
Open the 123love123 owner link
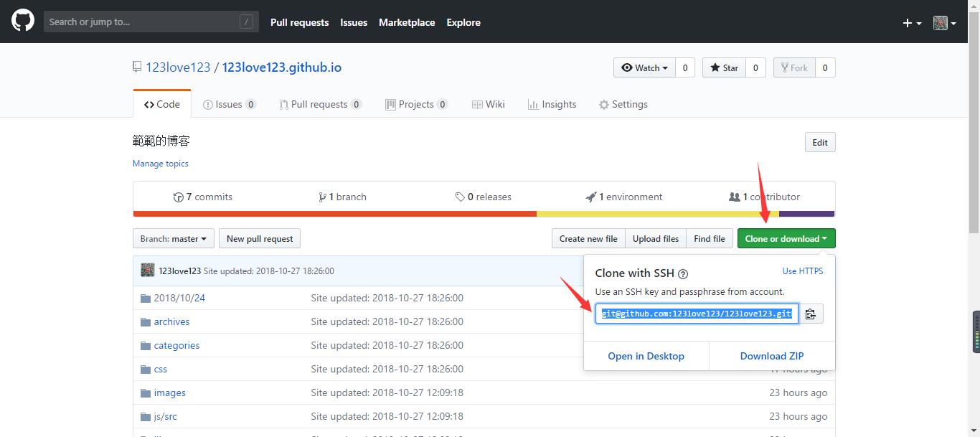(x=178, y=67)
